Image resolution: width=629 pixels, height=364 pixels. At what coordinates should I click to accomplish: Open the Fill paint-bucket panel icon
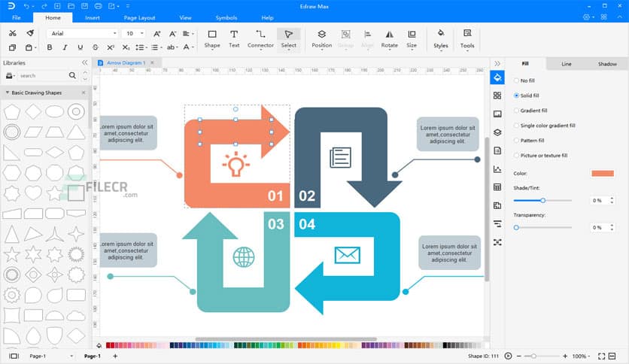click(x=497, y=77)
